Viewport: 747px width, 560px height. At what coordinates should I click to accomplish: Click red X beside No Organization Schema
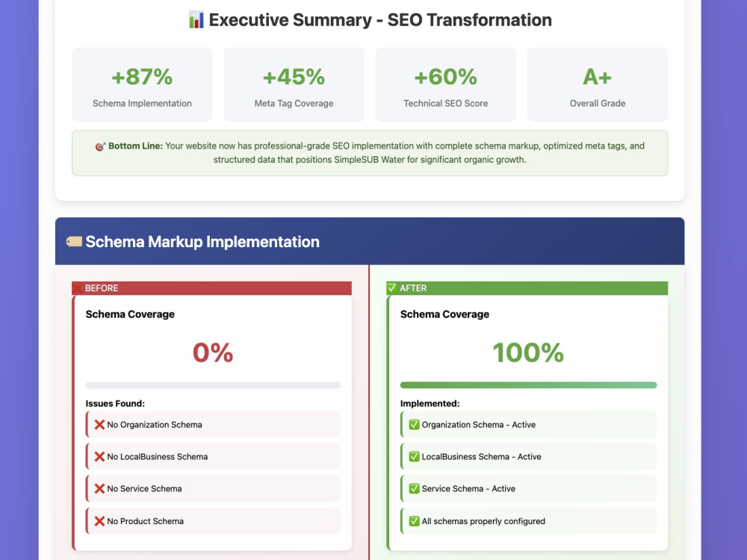(99, 425)
